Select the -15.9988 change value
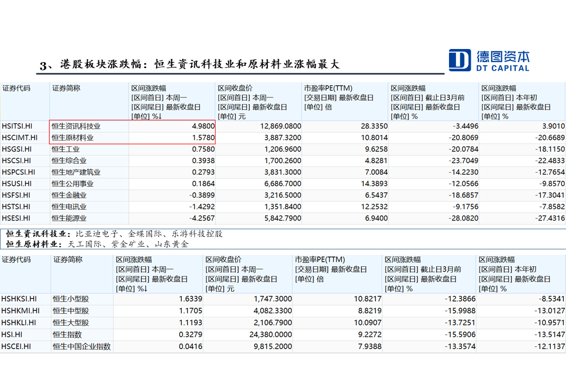The width and height of the screenshot is (566, 392). pos(460,311)
